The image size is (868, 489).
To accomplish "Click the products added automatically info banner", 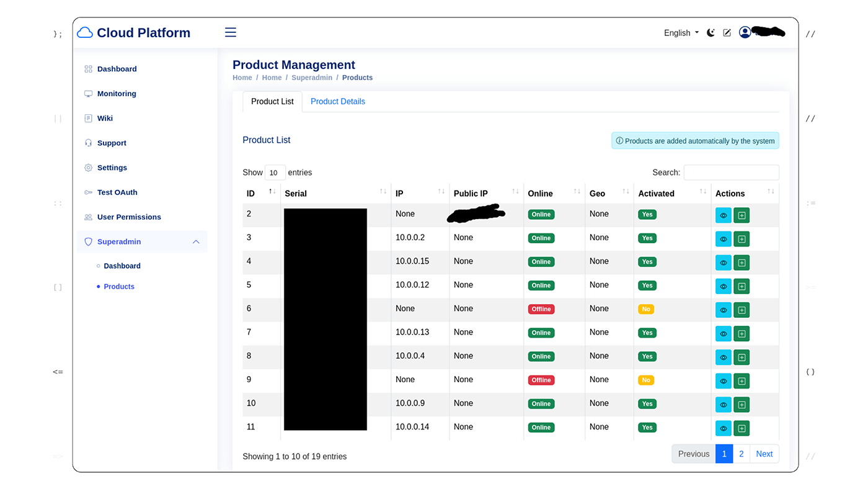I will click(695, 141).
